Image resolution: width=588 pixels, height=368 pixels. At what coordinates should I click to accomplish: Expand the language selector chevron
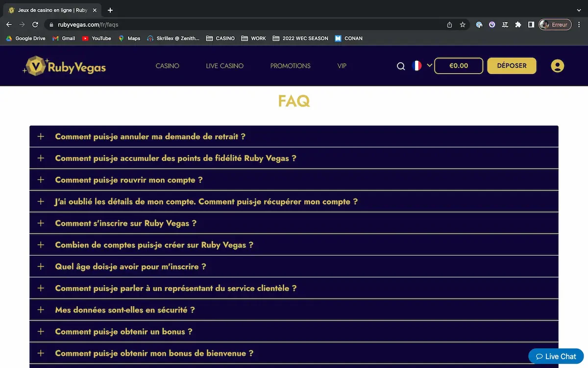[430, 65]
